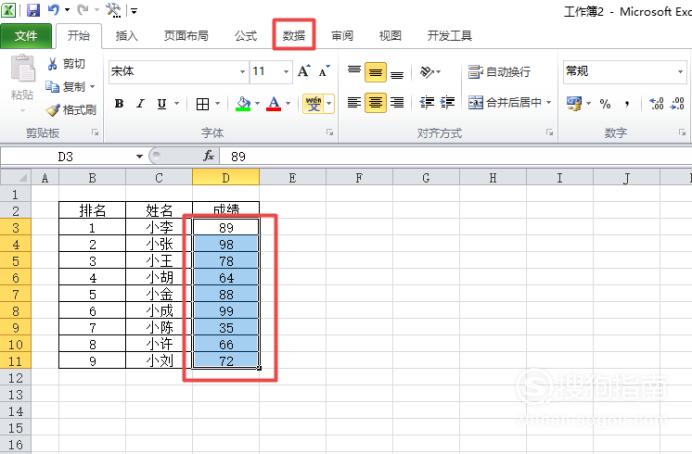Click the Redo arrow icon

tap(83, 10)
